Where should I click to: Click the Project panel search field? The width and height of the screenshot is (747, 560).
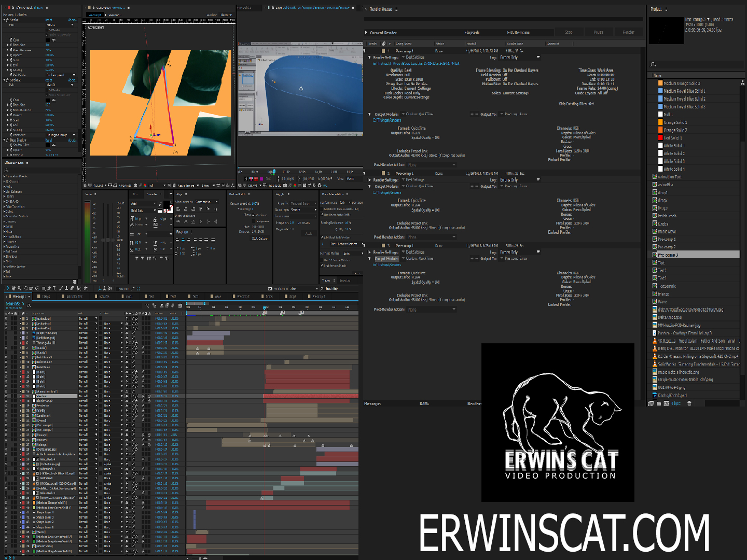pyautogui.click(x=695, y=64)
